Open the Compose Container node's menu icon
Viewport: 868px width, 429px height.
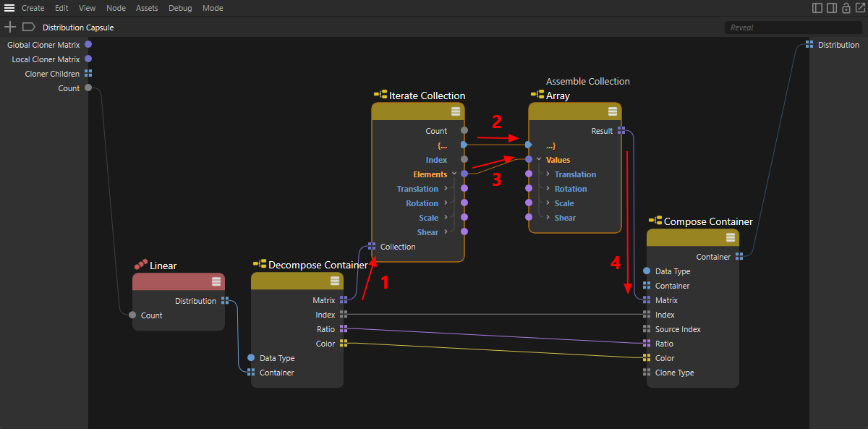coord(730,238)
